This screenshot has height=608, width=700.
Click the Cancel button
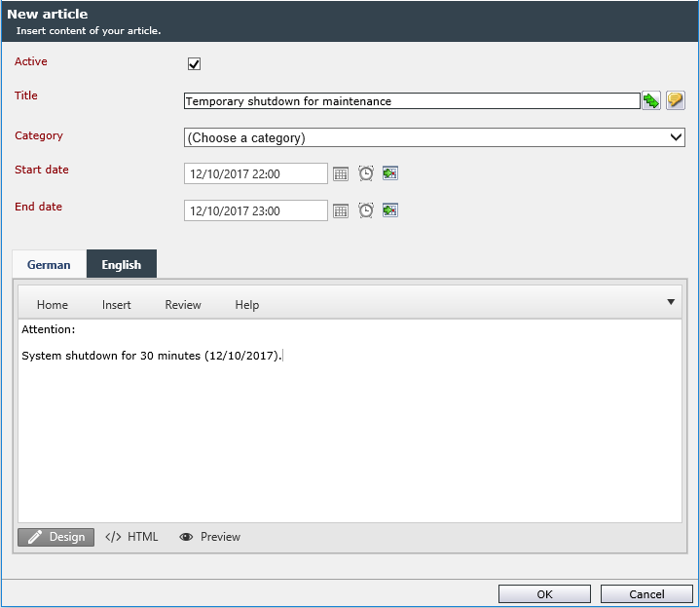pyautogui.click(x=646, y=594)
